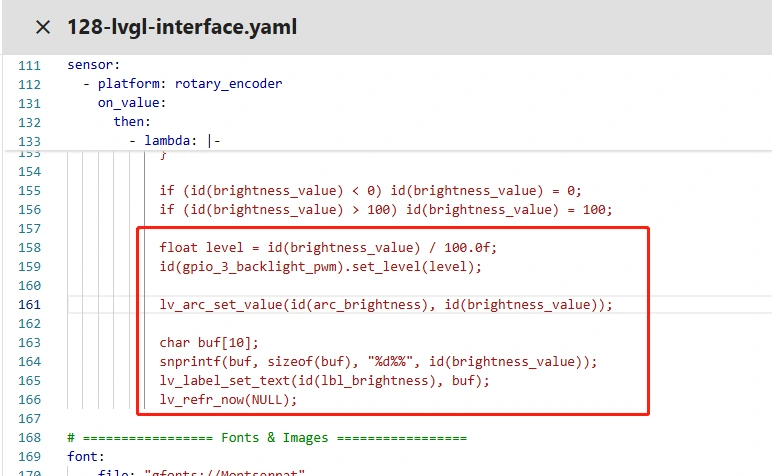Click line number 166 in gutter
This screenshot has width=772, height=476.
click(29, 400)
